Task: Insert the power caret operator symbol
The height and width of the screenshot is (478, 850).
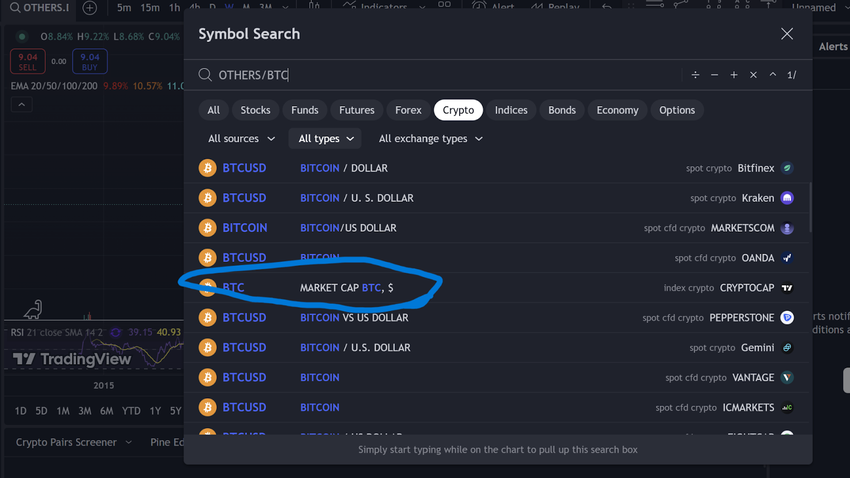Action: pos(772,75)
